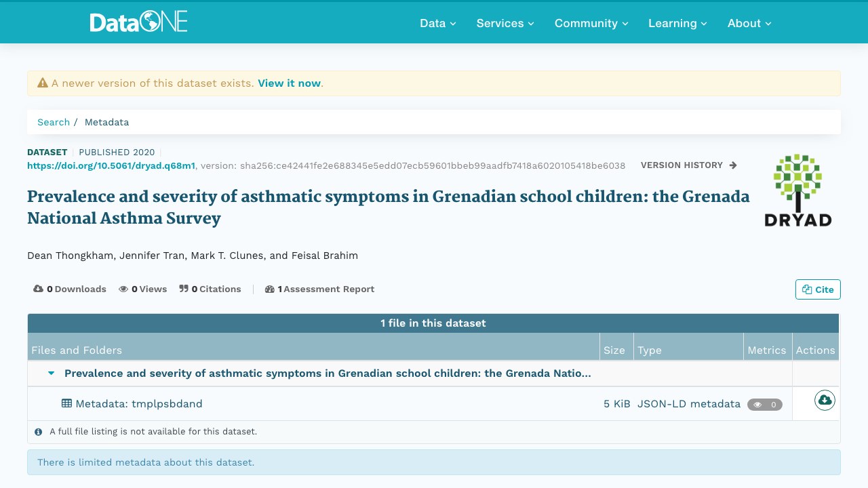Open the Learning menu
868x488 pixels.
[677, 23]
